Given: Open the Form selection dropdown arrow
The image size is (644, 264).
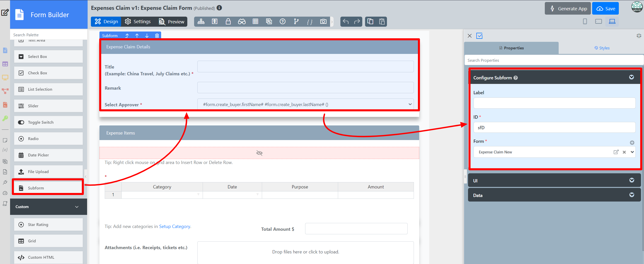Looking at the screenshot, I should click(632, 152).
